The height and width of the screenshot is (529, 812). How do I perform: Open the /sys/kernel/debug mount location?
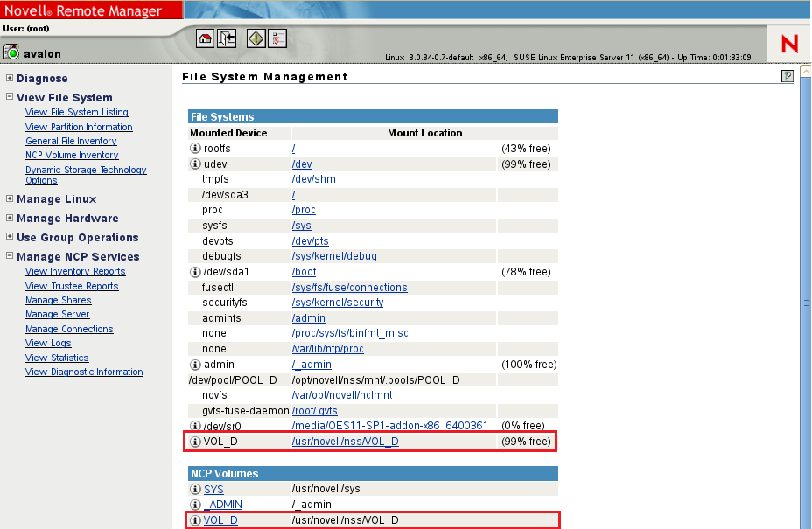(334, 256)
